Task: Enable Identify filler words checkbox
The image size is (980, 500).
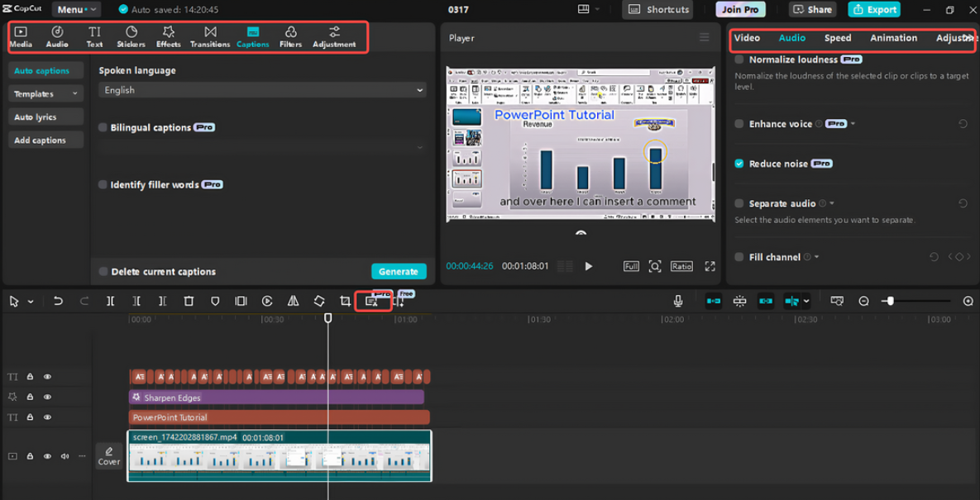Action: pyautogui.click(x=103, y=185)
